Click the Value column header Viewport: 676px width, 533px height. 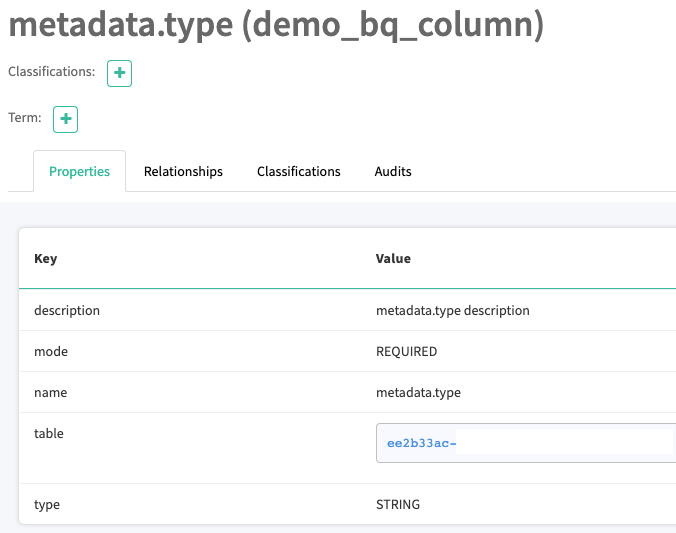coord(393,259)
